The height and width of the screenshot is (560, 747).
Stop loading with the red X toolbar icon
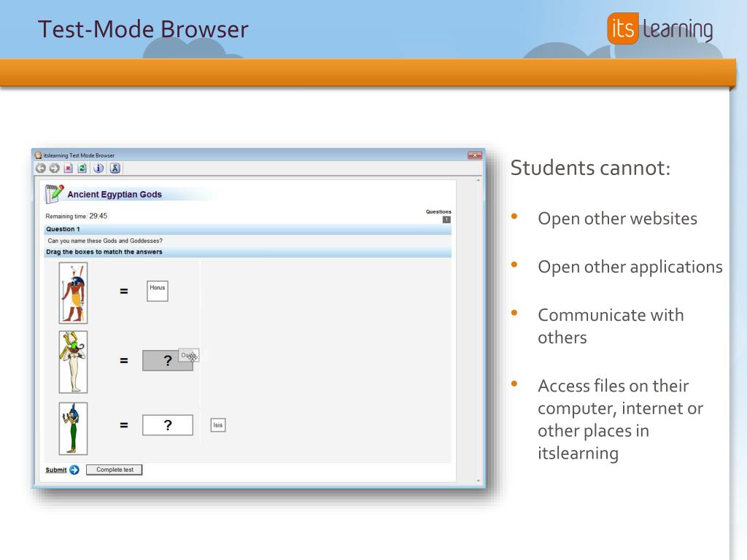point(69,168)
